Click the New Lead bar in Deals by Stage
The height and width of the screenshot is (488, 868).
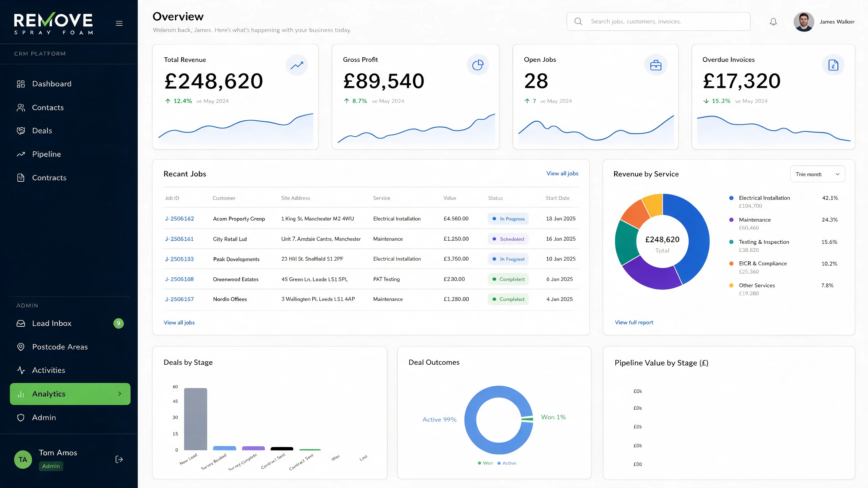[196, 419]
